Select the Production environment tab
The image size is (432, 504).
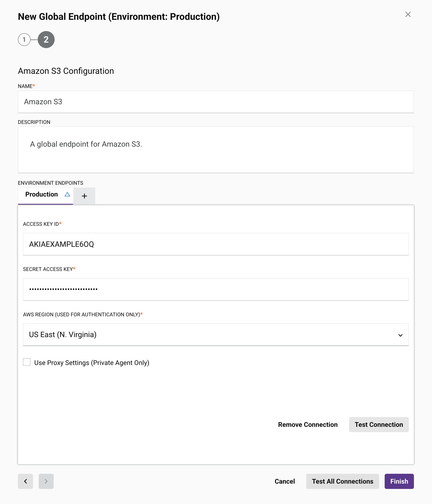pyautogui.click(x=42, y=194)
